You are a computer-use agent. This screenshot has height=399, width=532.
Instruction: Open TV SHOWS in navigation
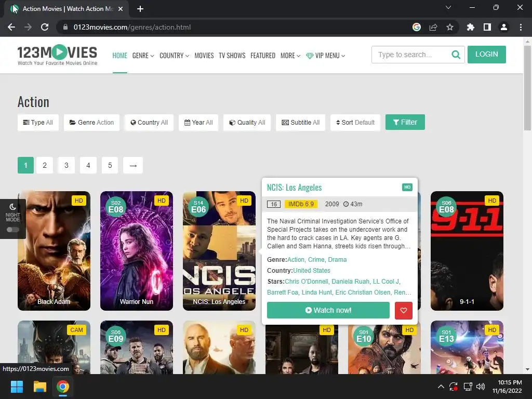232,56
